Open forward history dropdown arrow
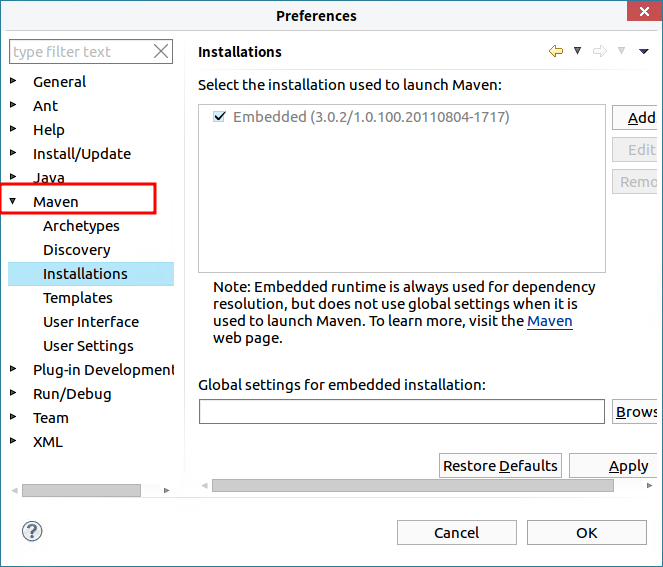The image size is (663, 567). click(x=621, y=51)
